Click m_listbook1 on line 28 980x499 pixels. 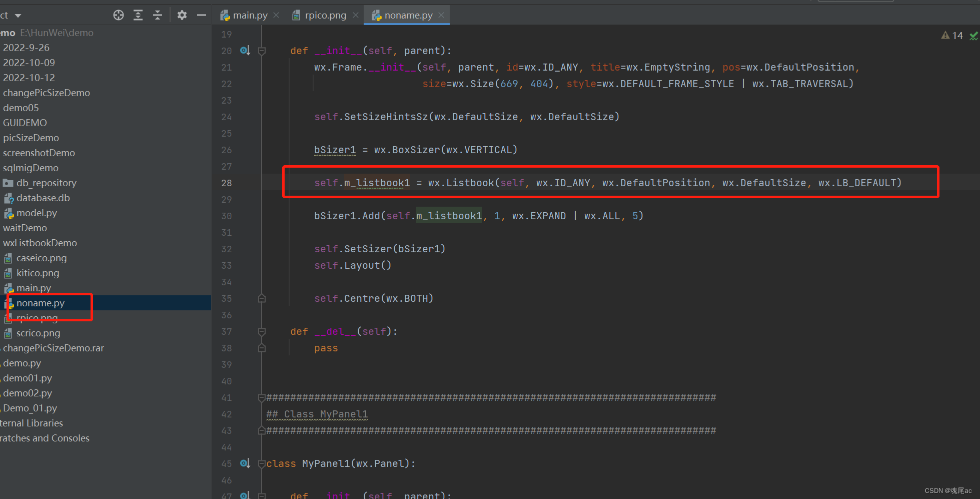coord(377,183)
